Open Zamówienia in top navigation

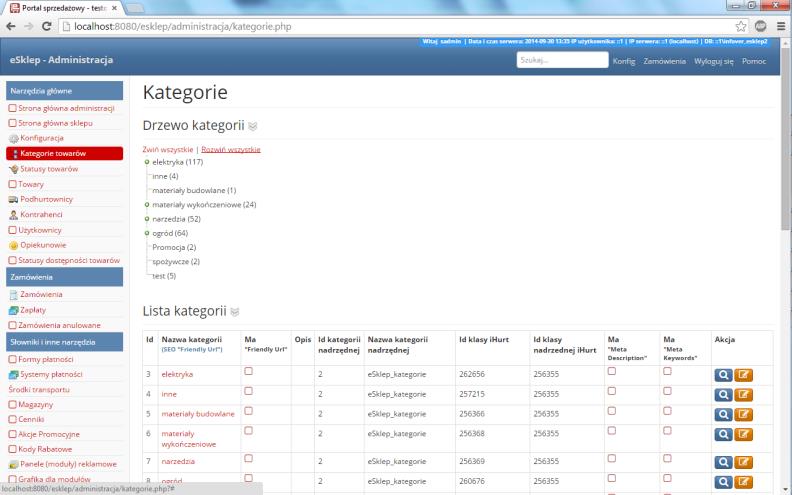[664, 61]
